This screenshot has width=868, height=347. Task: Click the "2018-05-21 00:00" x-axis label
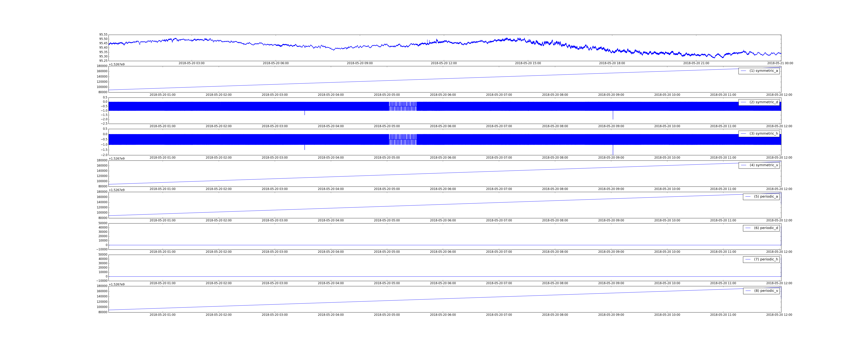pyautogui.click(x=780, y=63)
